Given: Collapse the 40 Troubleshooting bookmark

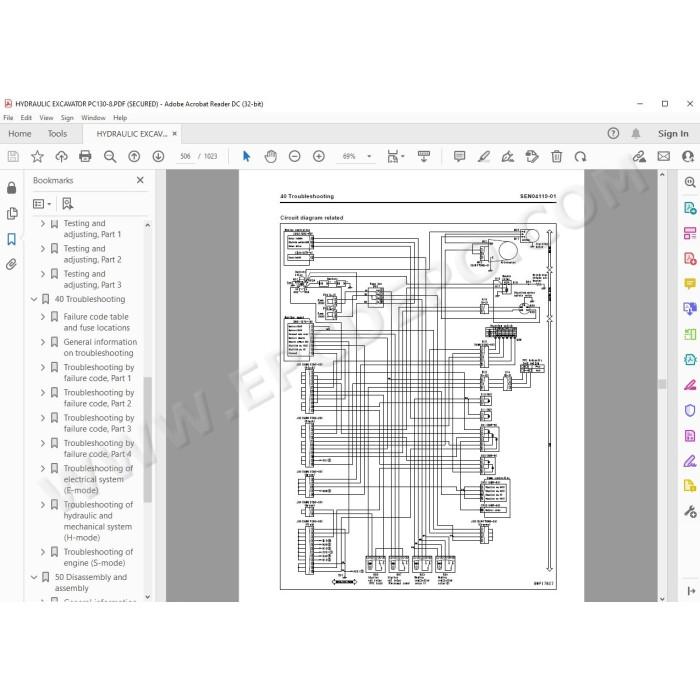Looking at the screenshot, I should pos(34,299).
